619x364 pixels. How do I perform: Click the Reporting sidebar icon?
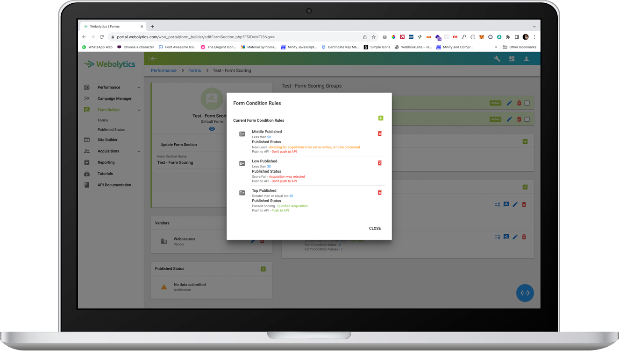pyautogui.click(x=87, y=162)
